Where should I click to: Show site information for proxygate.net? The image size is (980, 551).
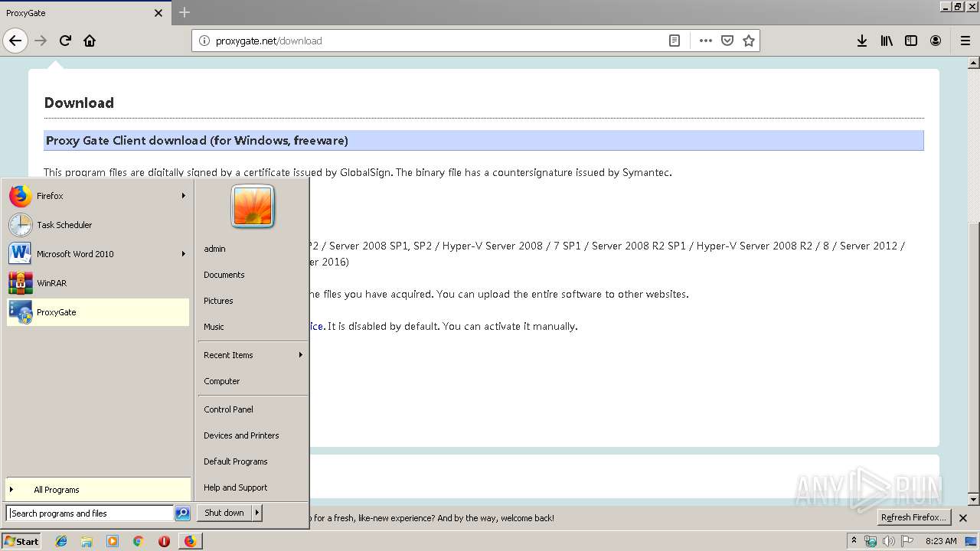pos(204,41)
